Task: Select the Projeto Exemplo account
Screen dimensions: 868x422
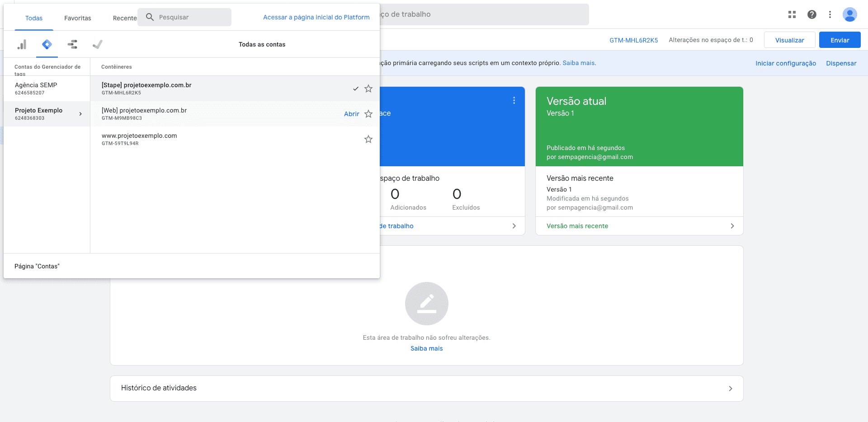Action: (47, 114)
